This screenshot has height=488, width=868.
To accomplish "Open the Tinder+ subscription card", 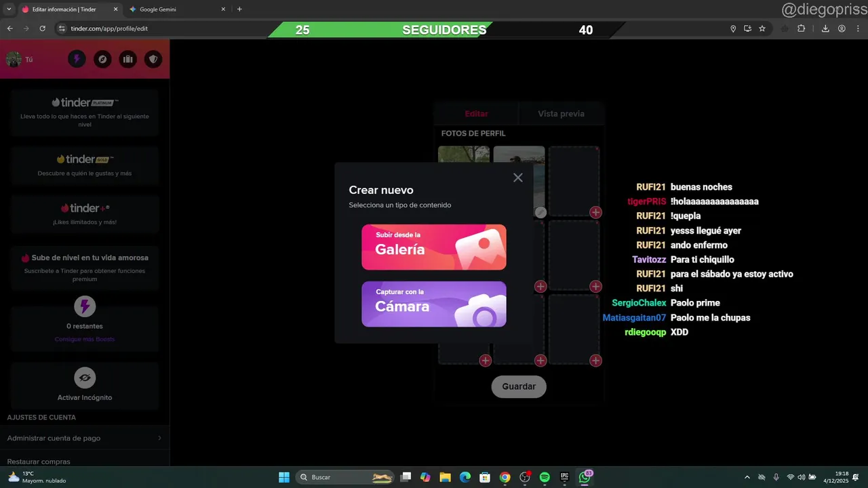I will (x=85, y=215).
